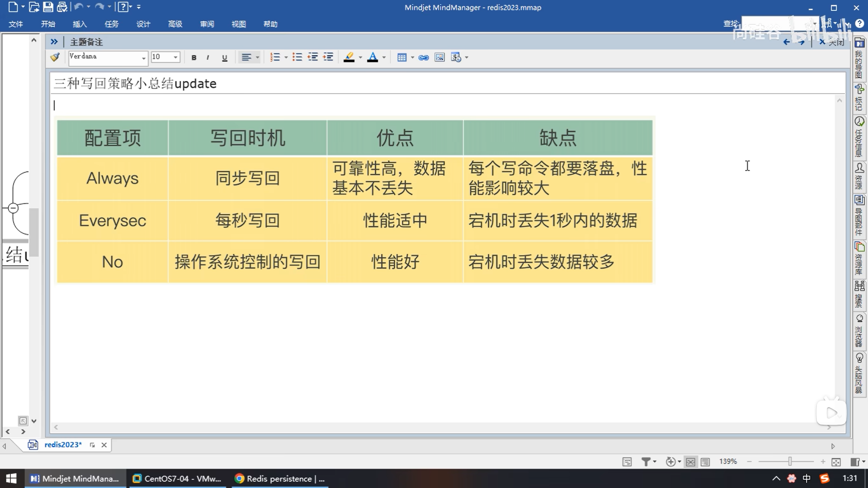Viewport: 868px width, 488px height.
Task: Click the fit map to window icon
Action: pos(836,462)
